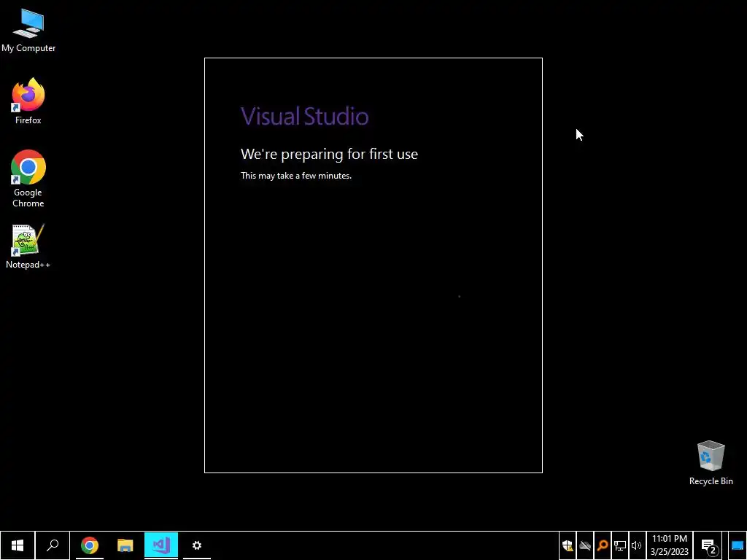Open network status tray icon
The width and height of the screenshot is (747, 560).
pos(620,545)
